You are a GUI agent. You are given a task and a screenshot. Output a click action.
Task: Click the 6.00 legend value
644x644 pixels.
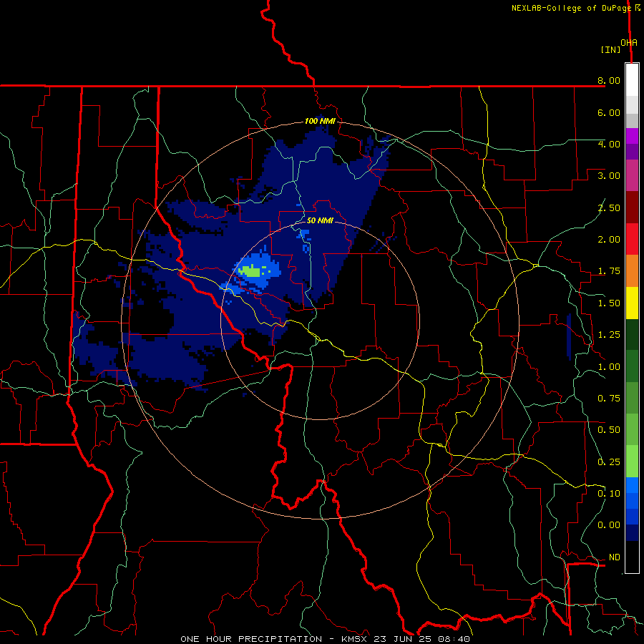(609, 112)
